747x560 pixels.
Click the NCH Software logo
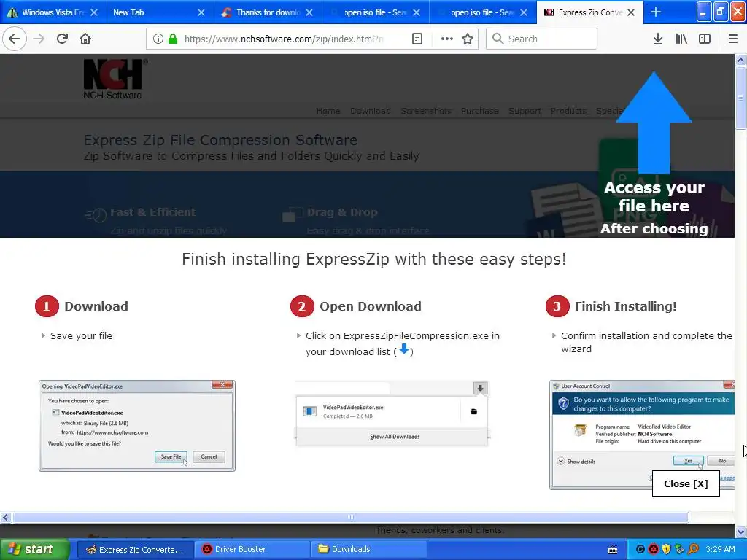coord(115,79)
